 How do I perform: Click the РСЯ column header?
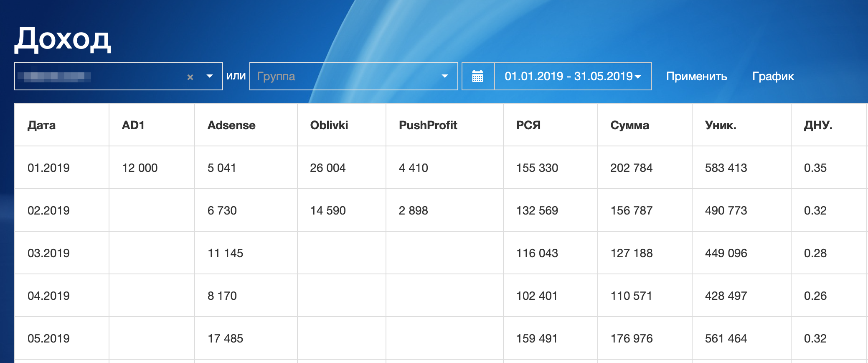[528, 125]
